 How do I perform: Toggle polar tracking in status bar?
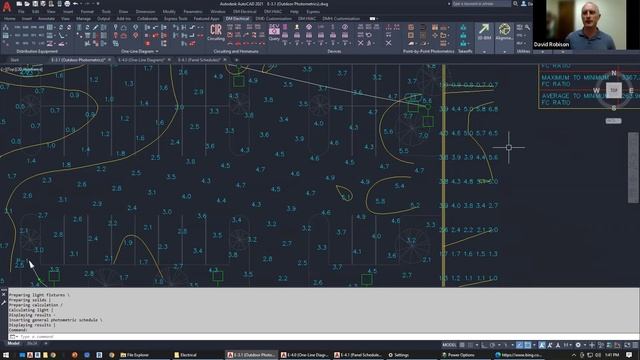tap(492, 345)
